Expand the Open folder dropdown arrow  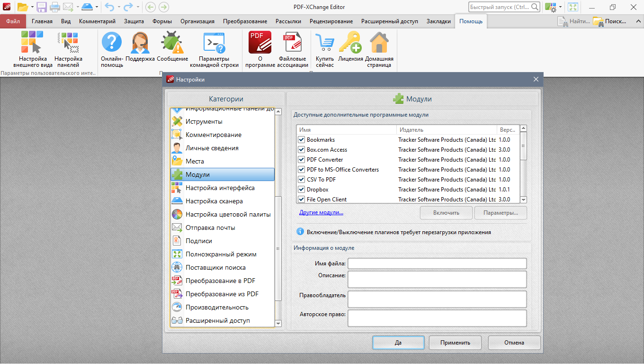[32, 7]
